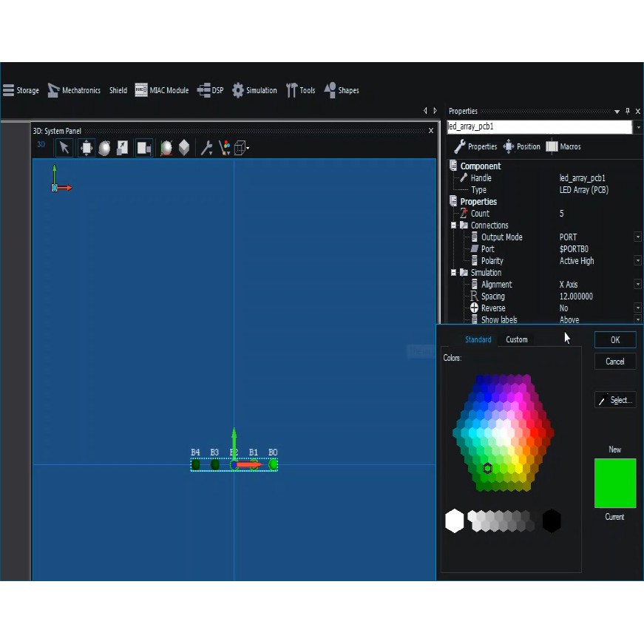Cancel the color picker dialog

pos(614,362)
